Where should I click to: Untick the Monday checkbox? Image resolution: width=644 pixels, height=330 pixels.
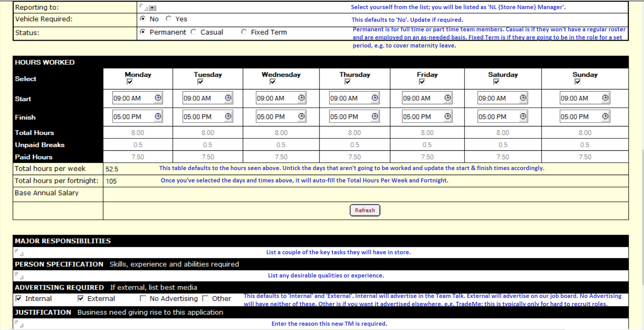click(x=130, y=82)
